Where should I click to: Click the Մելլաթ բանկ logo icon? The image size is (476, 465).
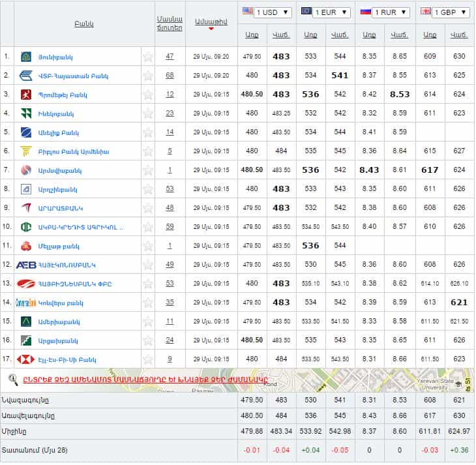pyautogui.click(x=25, y=246)
